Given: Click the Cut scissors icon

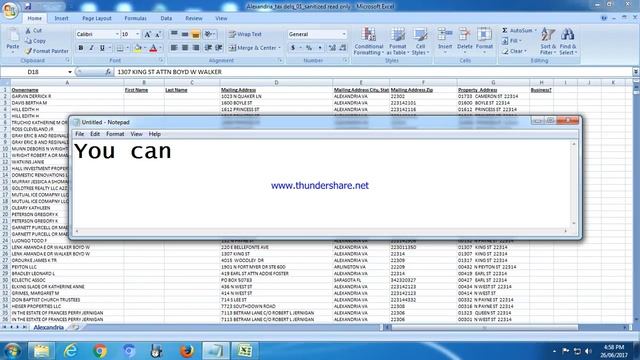Looking at the screenshot, I should tap(28, 31).
